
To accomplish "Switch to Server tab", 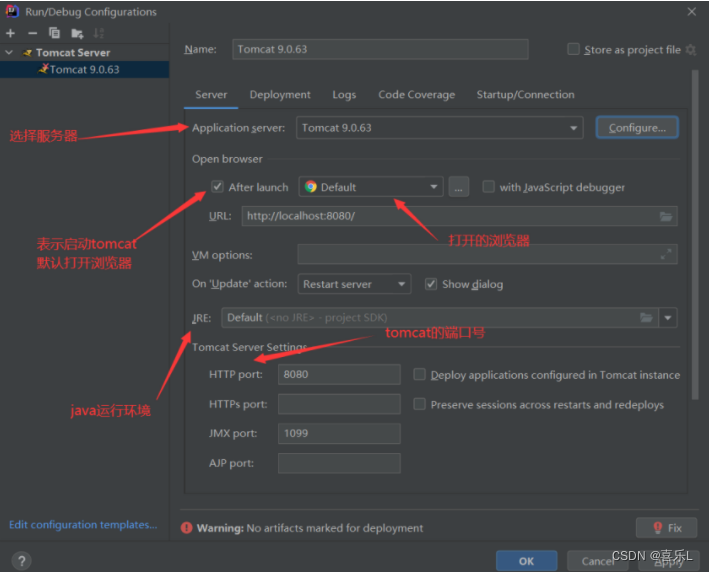I will 211,95.
